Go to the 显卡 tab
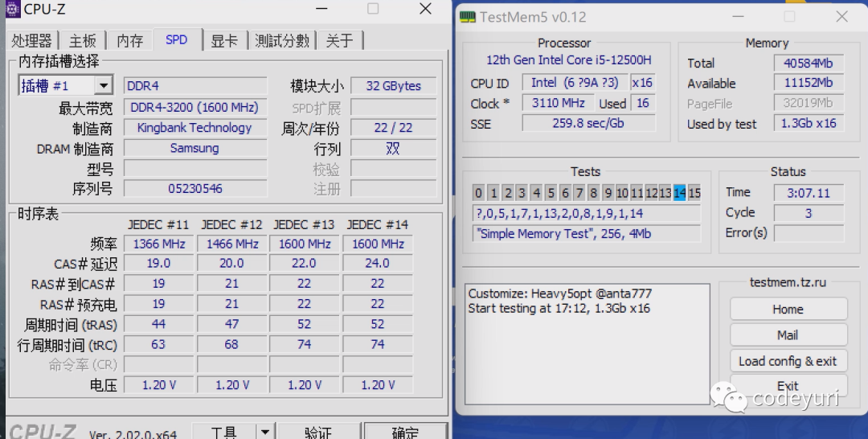This screenshot has height=439, width=868. [x=224, y=40]
